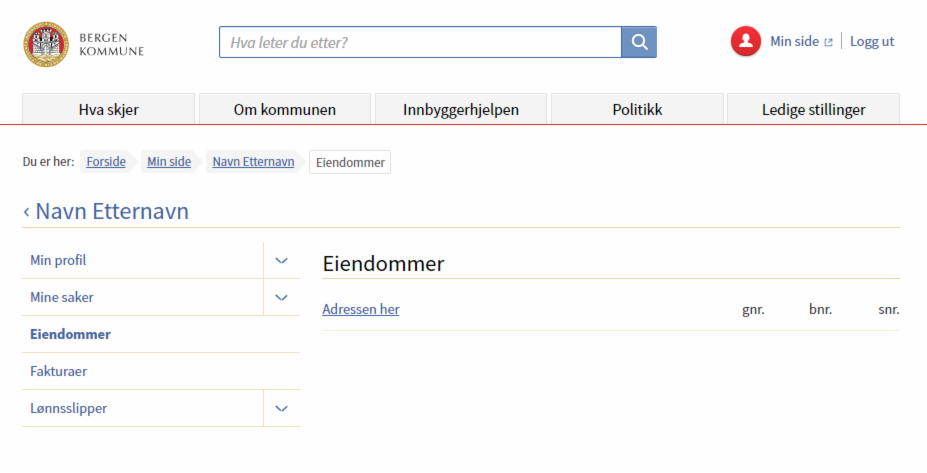Open the Ledige stillinger tab

click(813, 109)
